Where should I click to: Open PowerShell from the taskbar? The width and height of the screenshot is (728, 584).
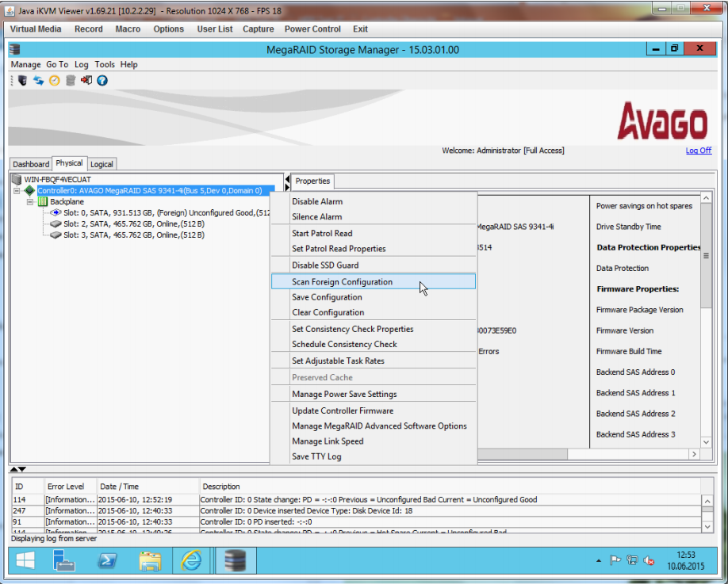[x=107, y=561]
